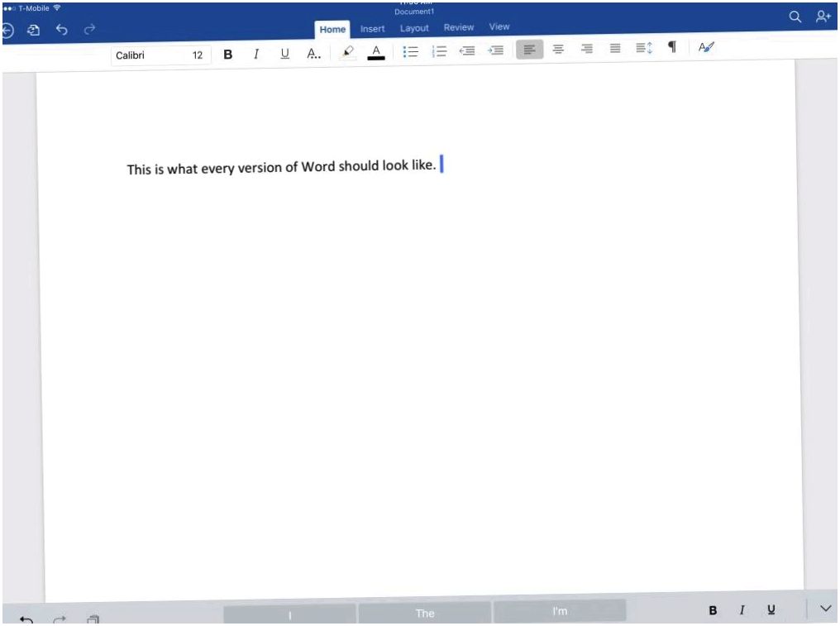The height and width of the screenshot is (626, 840).
Task: Justify the paragraph text
Action: click(x=615, y=48)
